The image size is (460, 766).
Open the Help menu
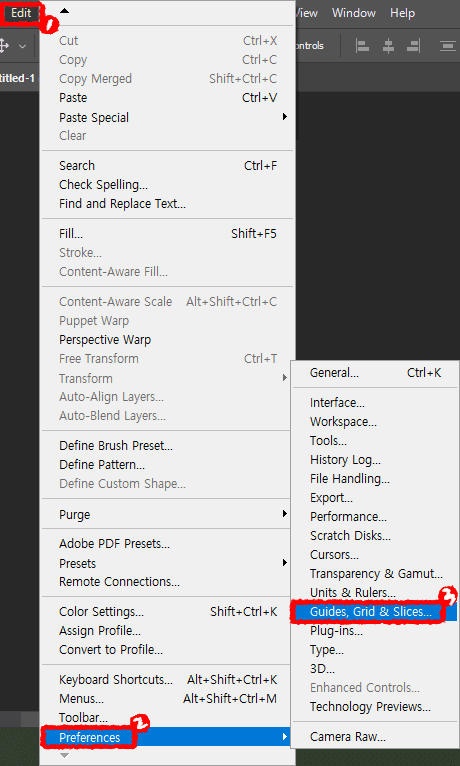pyautogui.click(x=402, y=13)
